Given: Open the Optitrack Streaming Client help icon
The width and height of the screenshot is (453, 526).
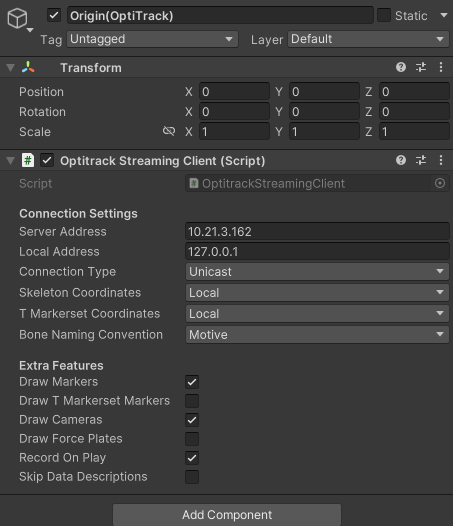Looking at the screenshot, I should click(x=401, y=160).
